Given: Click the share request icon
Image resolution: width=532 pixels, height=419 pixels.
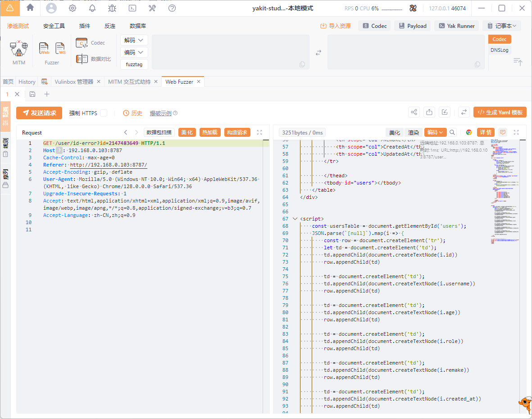Looking at the screenshot, I should point(414,113).
